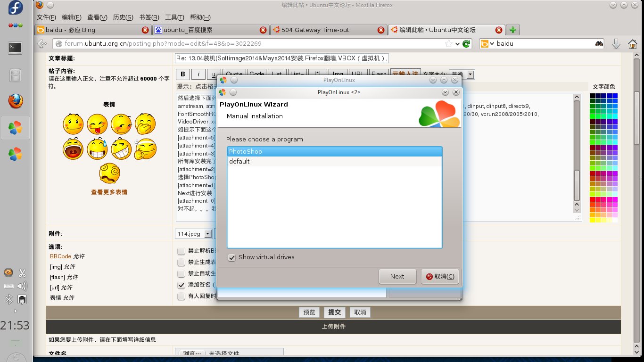Open the Firefox downloads arrow
This screenshot has width=644, height=362.
pos(616,44)
